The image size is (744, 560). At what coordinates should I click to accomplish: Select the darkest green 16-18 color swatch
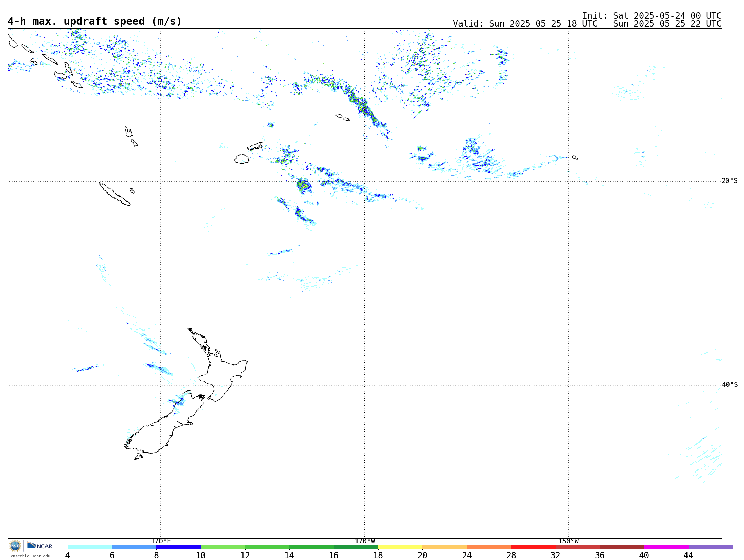click(356, 547)
